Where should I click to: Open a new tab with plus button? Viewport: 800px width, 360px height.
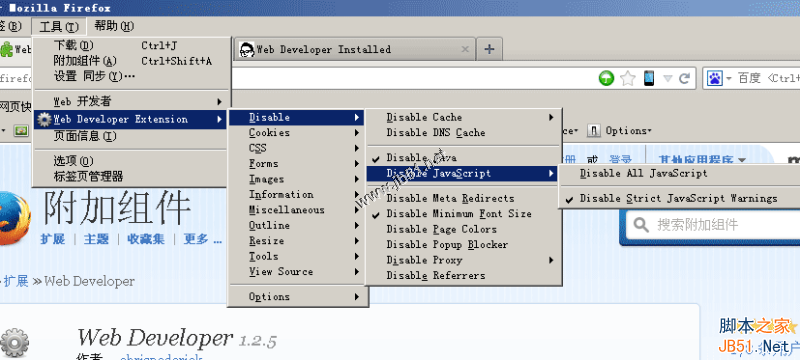tap(489, 49)
